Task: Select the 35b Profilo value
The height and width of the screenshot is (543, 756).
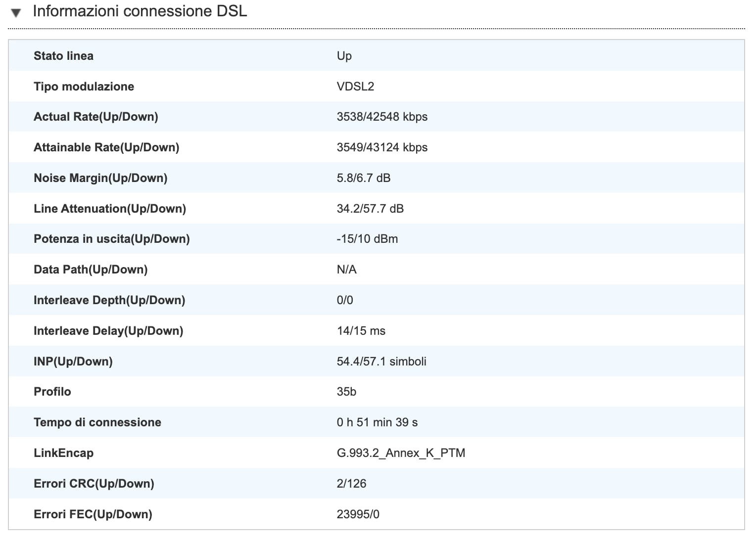Action: pyautogui.click(x=346, y=392)
